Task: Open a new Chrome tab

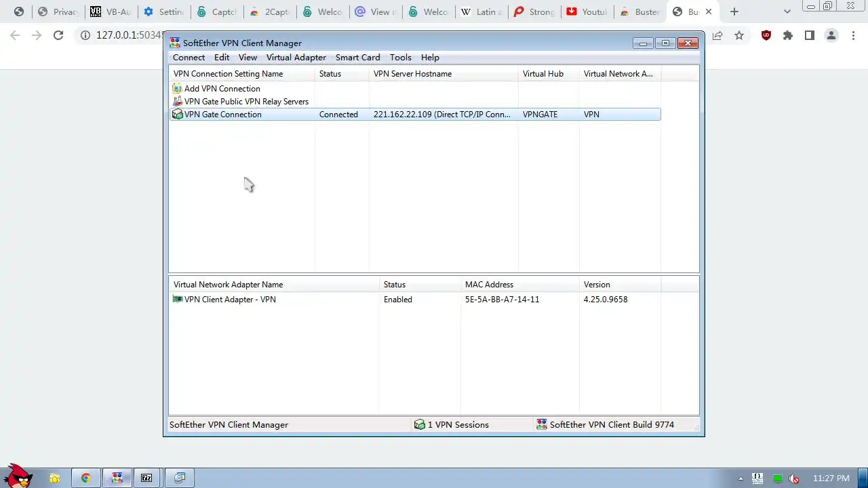Action: coord(734,12)
